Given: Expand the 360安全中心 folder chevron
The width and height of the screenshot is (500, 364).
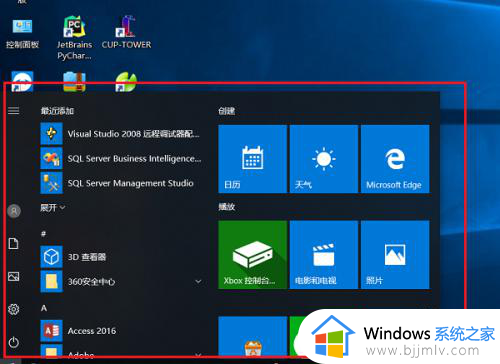Looking at the screenshot, I should click(198, 282).
